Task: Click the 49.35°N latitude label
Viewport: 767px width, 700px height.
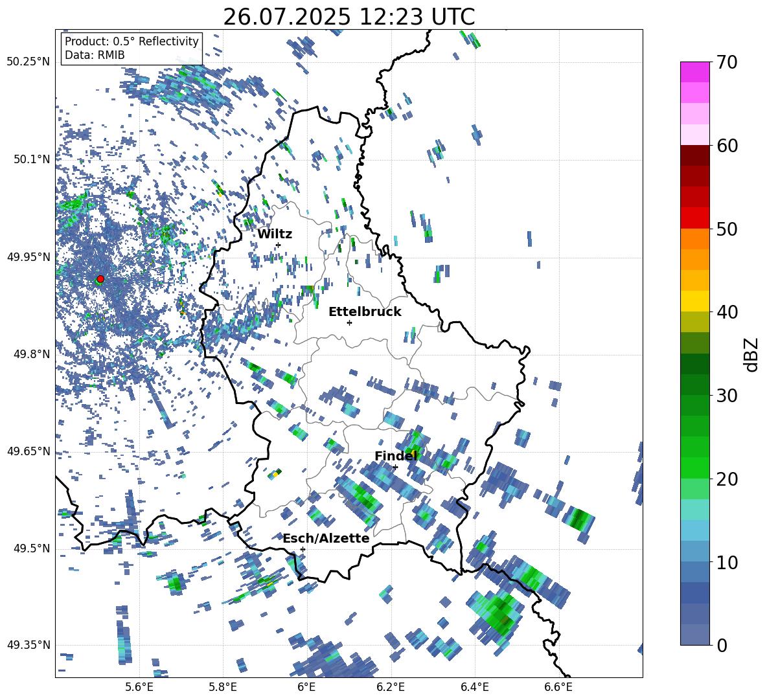Action: point(29,645)
